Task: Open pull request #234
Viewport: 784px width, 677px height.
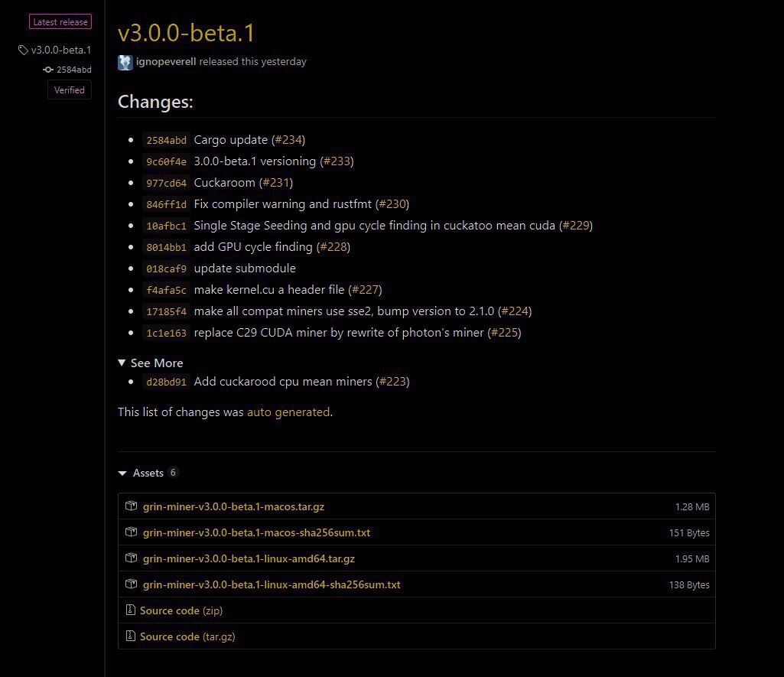Action: [288, 140]
